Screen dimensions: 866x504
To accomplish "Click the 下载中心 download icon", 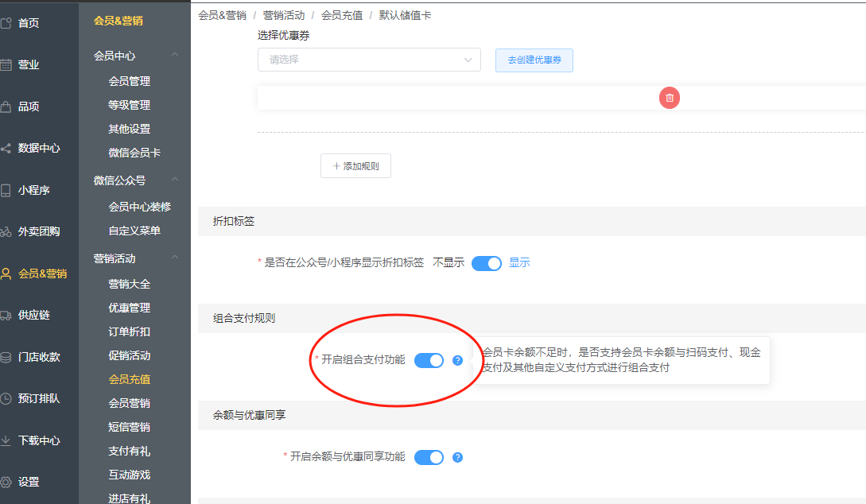I will (x=6, y=440).
